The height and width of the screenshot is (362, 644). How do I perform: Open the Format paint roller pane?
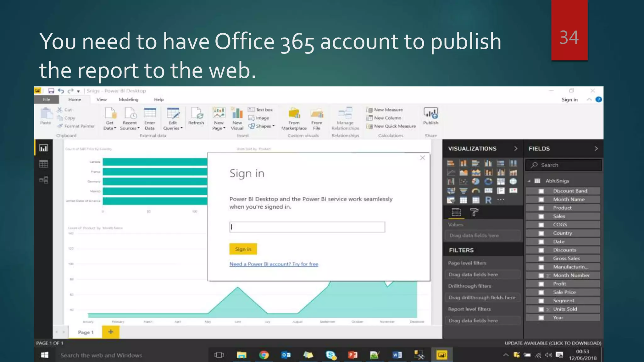[x=474, y=212]
